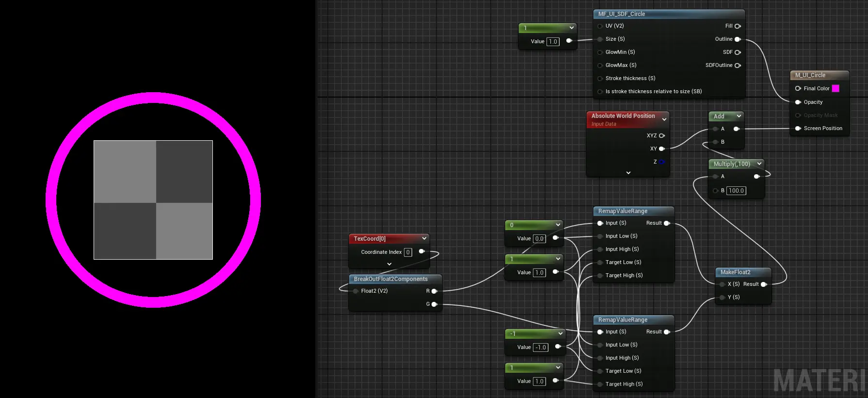868x398 pixels.
Task: Select the M_UI_Circle node header
Action: click(x=810, y=75)
